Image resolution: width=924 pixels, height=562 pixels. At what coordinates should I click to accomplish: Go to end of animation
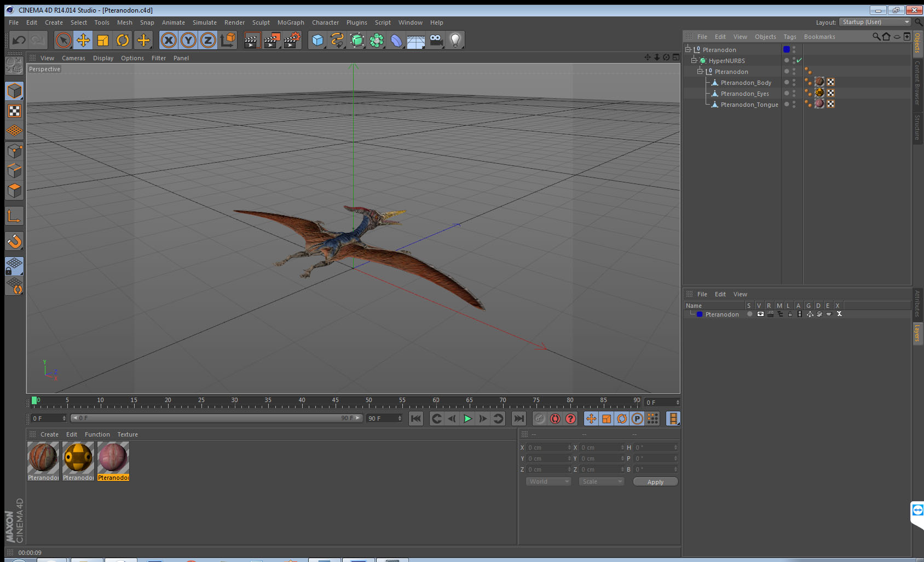pos(518,418)
